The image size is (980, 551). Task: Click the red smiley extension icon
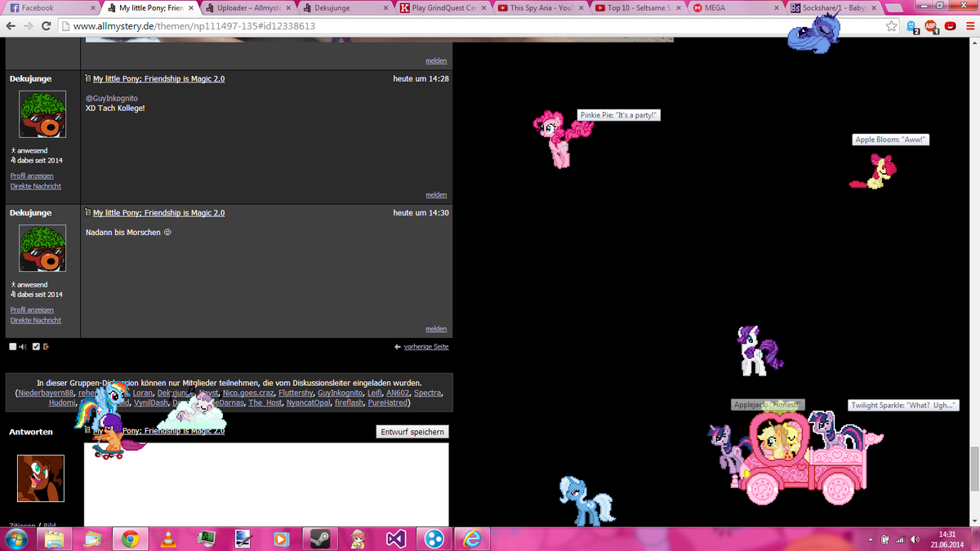(x=951, y=26)
